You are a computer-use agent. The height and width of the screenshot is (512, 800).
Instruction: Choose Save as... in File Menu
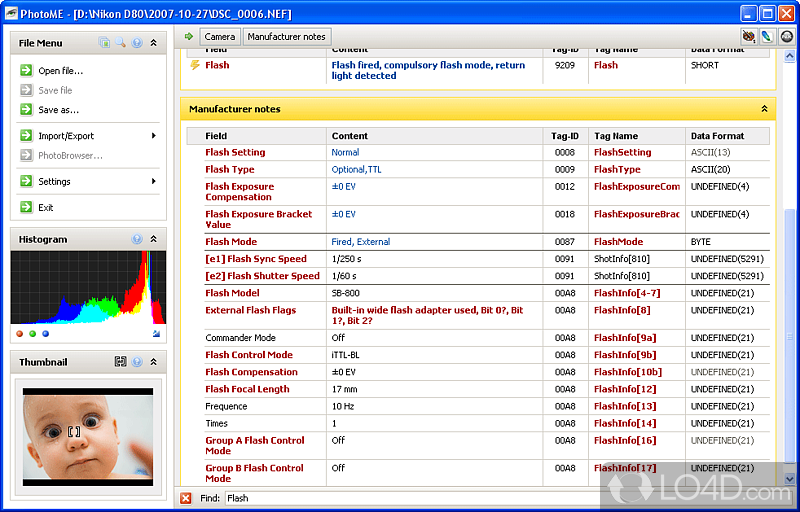(59, 110)
